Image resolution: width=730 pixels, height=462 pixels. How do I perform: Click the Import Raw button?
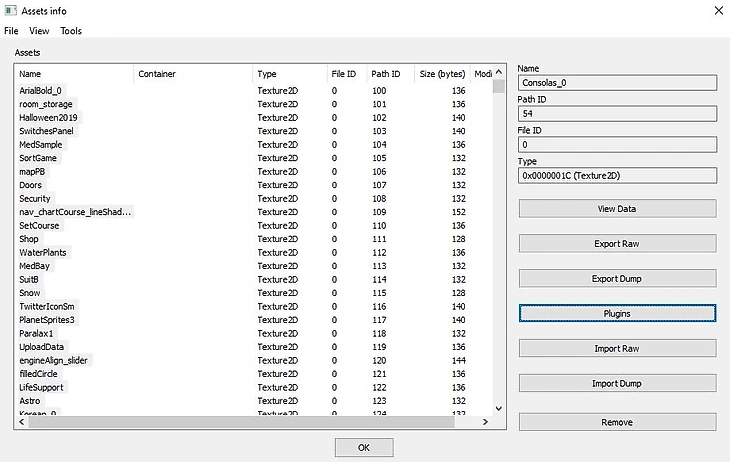(617, 348)
